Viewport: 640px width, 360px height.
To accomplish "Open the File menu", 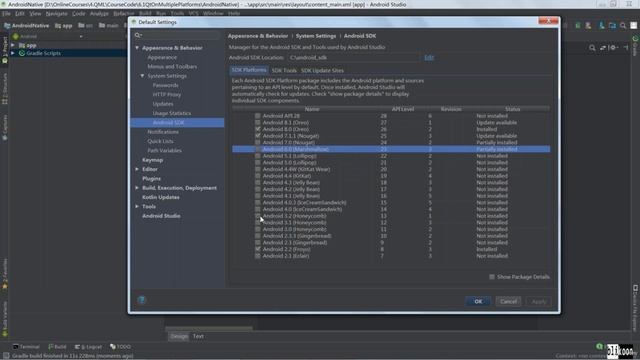I will 6,13.
